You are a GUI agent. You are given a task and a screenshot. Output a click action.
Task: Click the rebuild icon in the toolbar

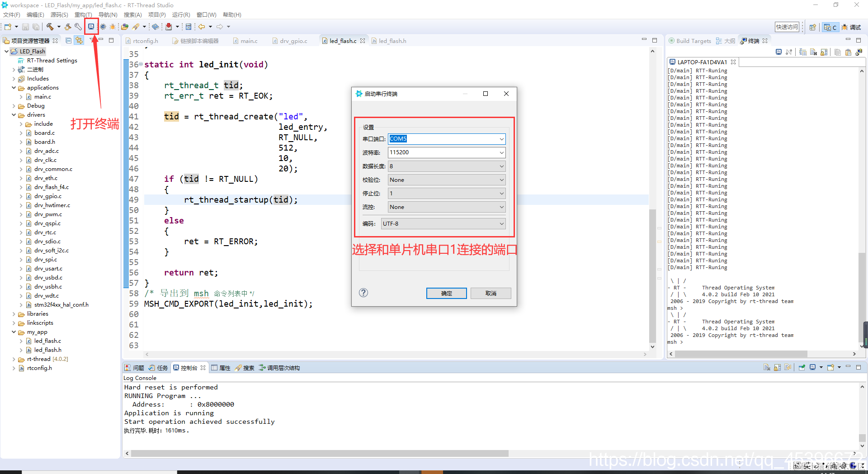coord(68,27)
